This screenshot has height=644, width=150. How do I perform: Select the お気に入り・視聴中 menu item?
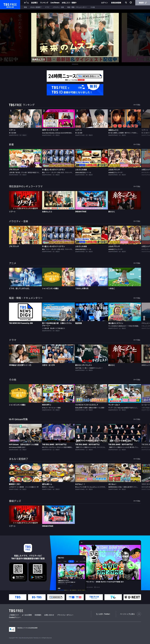pyautogui.click(x=69, y=2)
